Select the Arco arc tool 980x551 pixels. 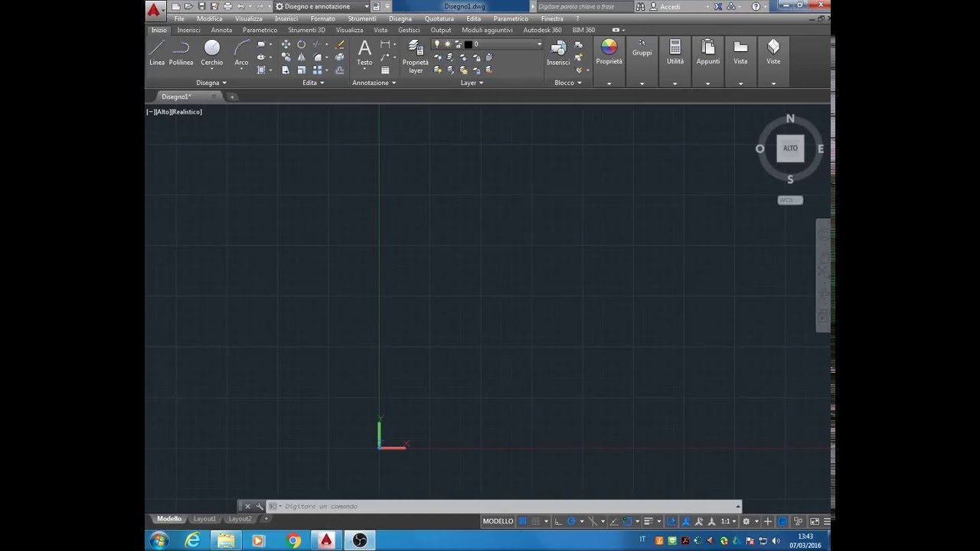pos(241,52)
